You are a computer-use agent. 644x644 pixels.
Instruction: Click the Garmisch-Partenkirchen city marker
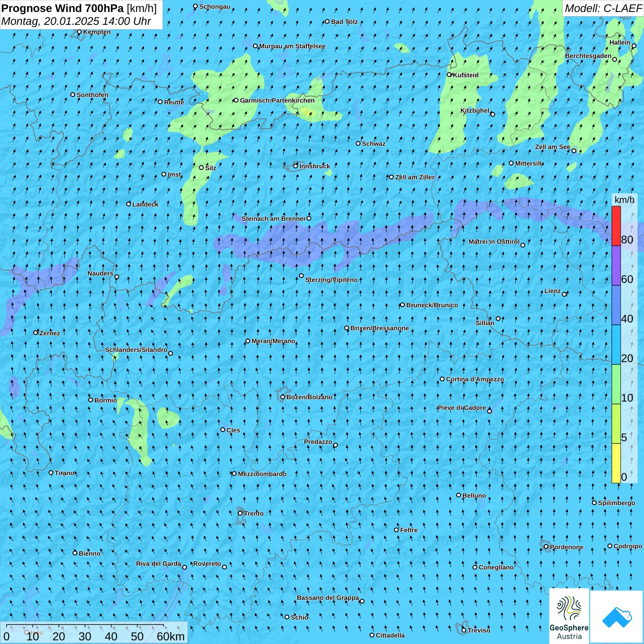click(236, 100)
